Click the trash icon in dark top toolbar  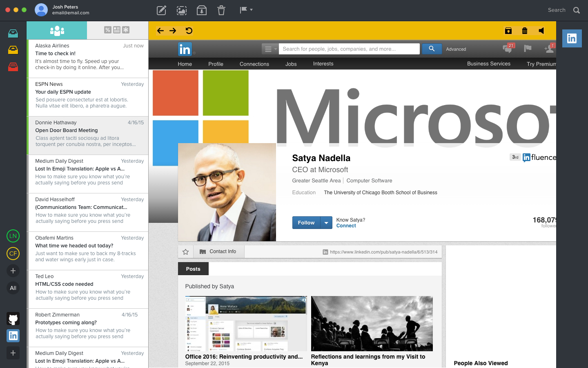point(221,10)
